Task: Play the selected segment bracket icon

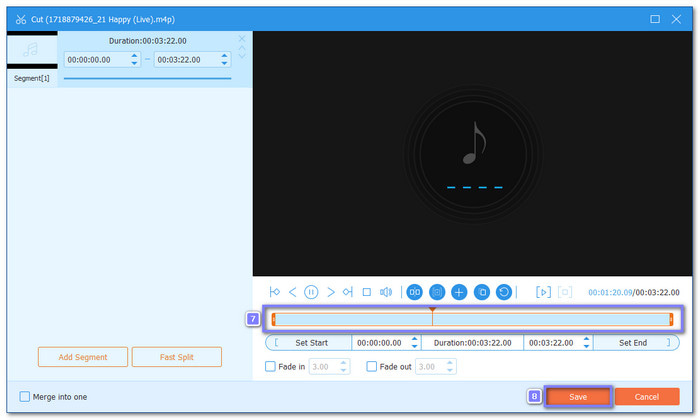Action: pyautogui.click(x=543, y=292)
